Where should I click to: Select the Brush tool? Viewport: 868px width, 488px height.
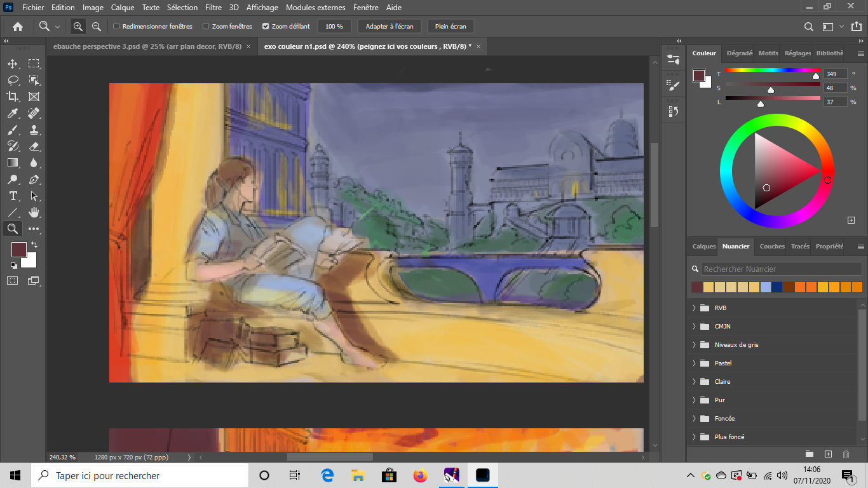[x=12, y=130]
